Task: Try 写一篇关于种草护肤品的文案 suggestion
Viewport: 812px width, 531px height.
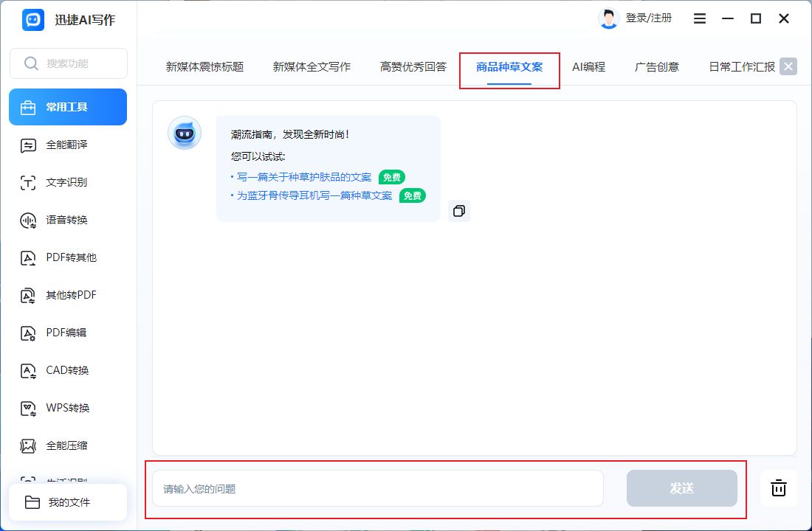Action: (x=304, y=178)
